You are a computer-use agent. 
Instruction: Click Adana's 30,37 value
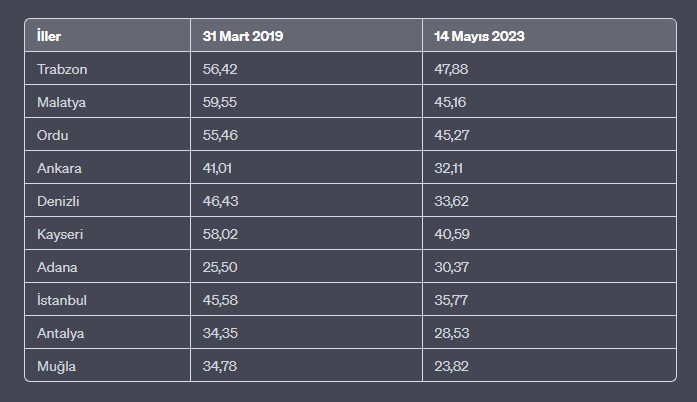[x=453, y=267]
